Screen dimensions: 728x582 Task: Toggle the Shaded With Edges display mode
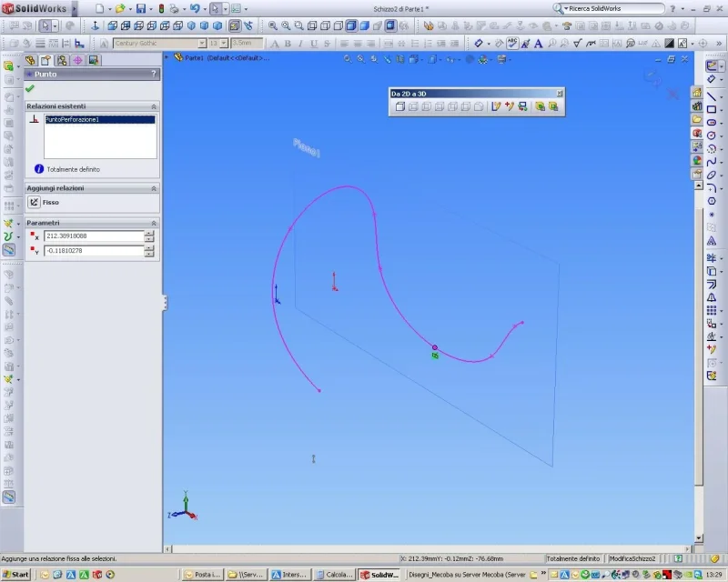(351, 25)
